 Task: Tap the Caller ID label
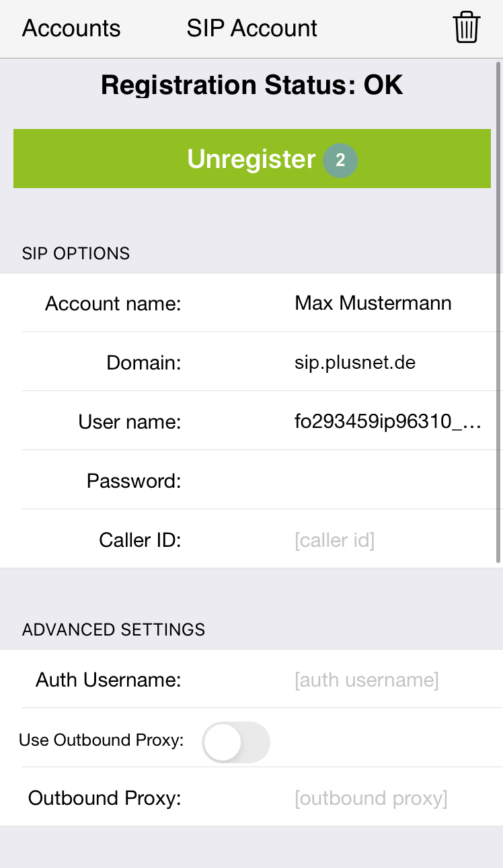click(x=140, y=540)
